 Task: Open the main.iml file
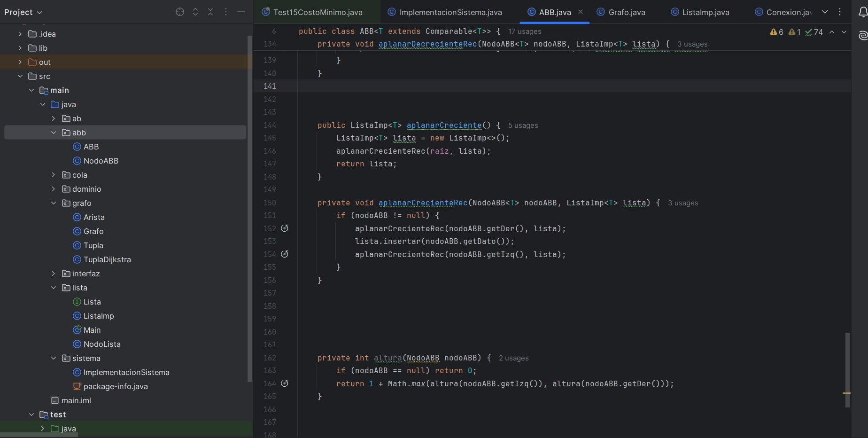71,400
